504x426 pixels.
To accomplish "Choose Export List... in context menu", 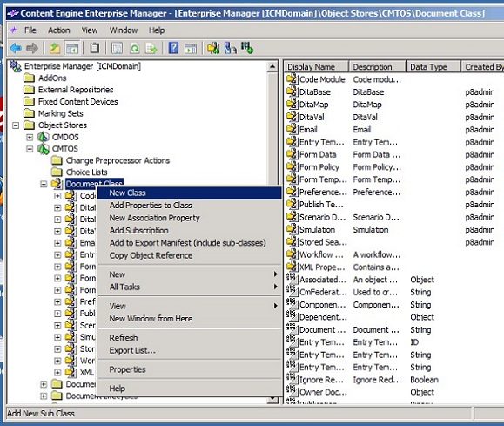I will click(189, 350).
